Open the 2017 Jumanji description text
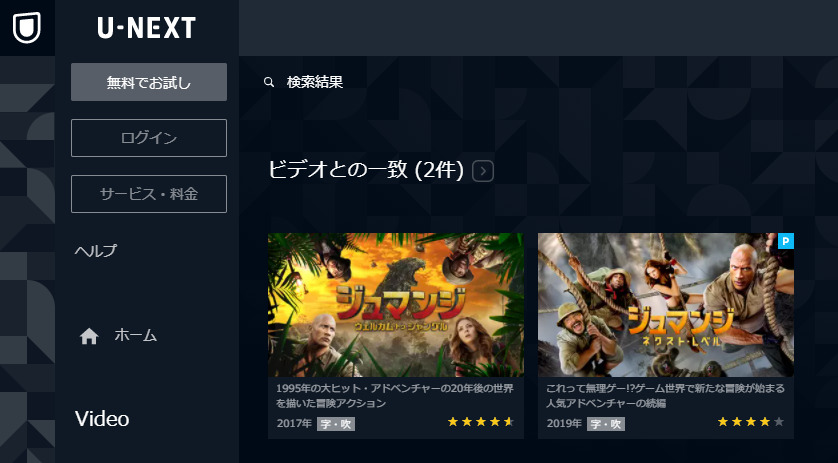Screen dimensions: 838x463 click(395, 396)
